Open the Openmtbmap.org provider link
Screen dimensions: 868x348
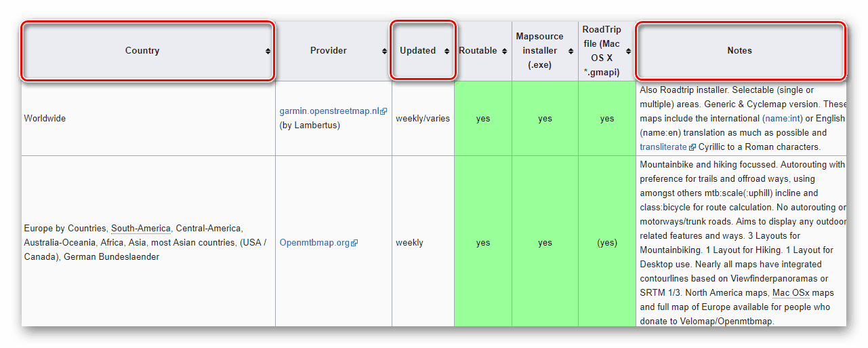(x=314, y=242)
